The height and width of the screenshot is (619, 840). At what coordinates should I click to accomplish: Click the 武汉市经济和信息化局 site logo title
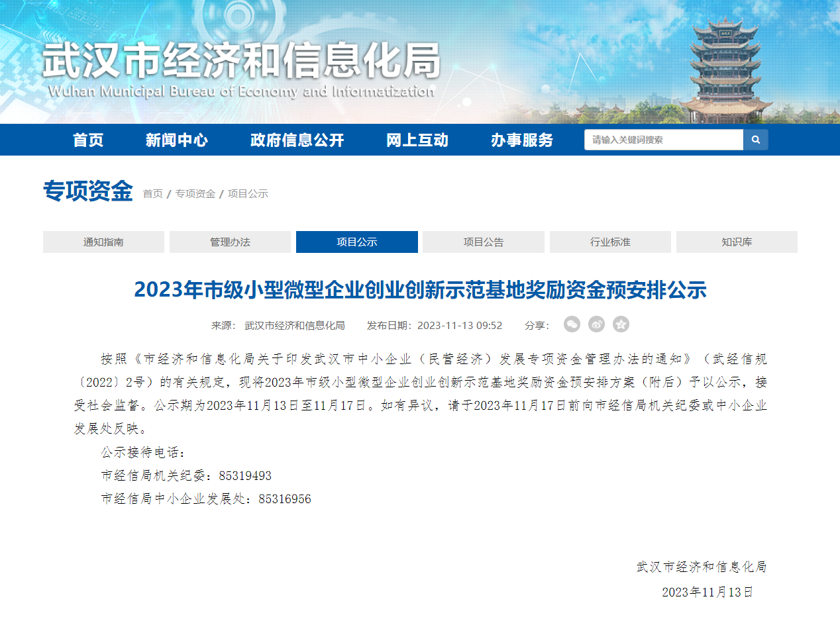242,63
